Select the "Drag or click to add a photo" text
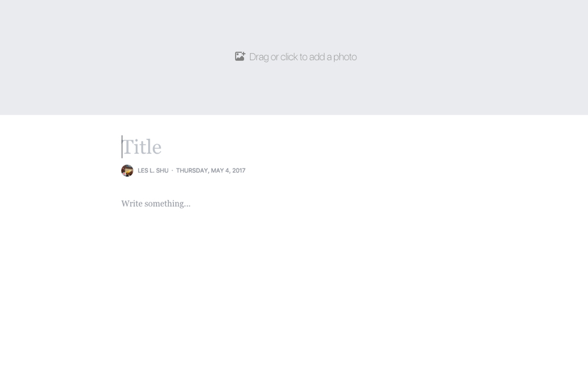The height and width of the screenshot is (392, 588). (x=303, y=57)
